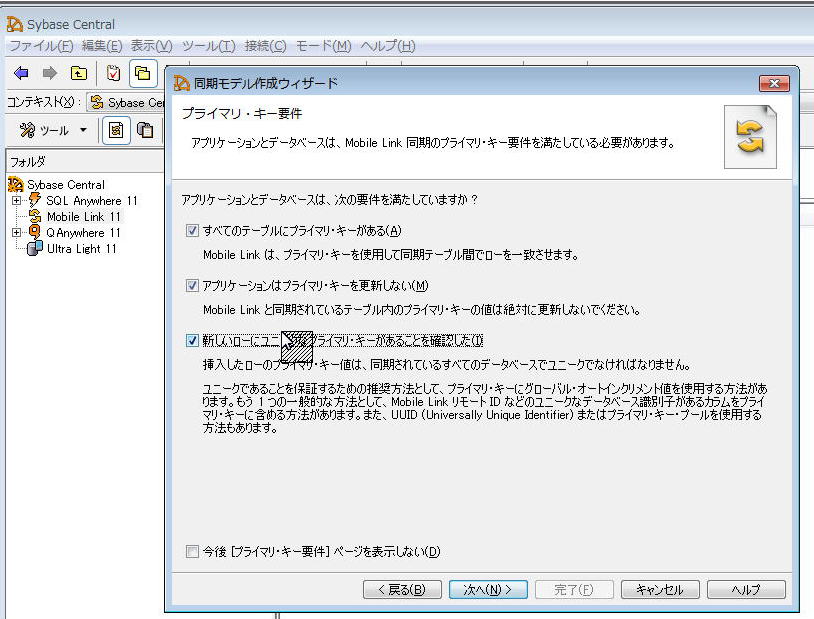Click the 次へ(N) > button
Image resolution: width=814 pixels, height=619 pixels.
pyautogui.click(x=487, y=589)
